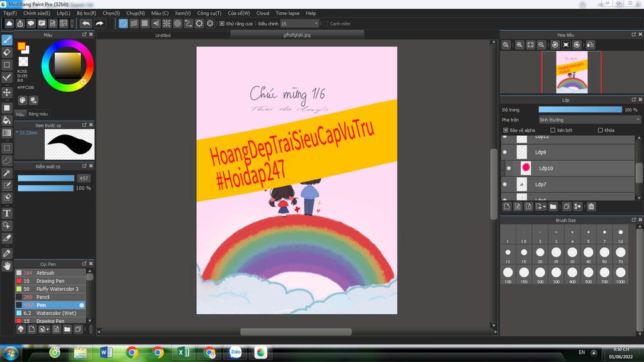Toggle Khóa checkbox
The height and width of the screenshot is (362, 644).
click(600, 130)
